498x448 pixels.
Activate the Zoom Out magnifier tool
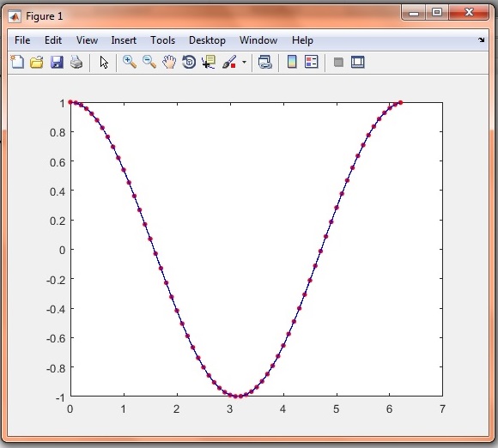(149, 62)
